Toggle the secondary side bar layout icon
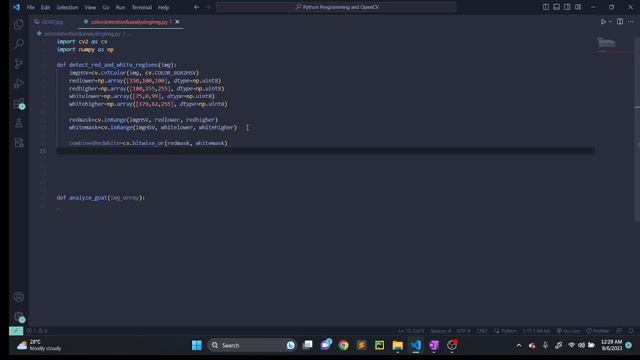This screenshot has height=360, width=640. (567, 7)
